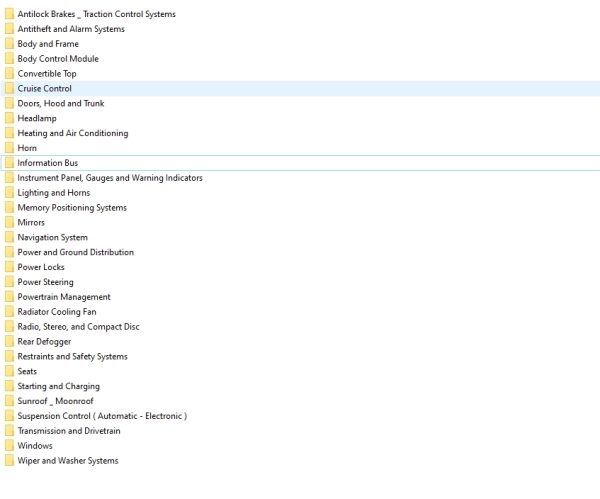Click the Seats folder icon
Image resolution: width=600 pixels, height=499 pixels.
click(x=10, y=372)
